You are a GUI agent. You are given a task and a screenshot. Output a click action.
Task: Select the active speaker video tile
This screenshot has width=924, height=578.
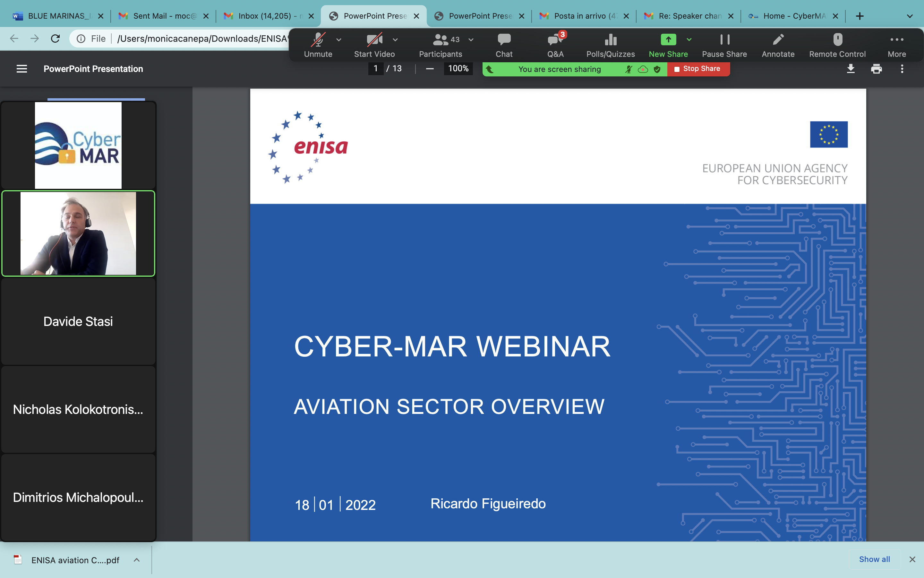tap(78, 233)
